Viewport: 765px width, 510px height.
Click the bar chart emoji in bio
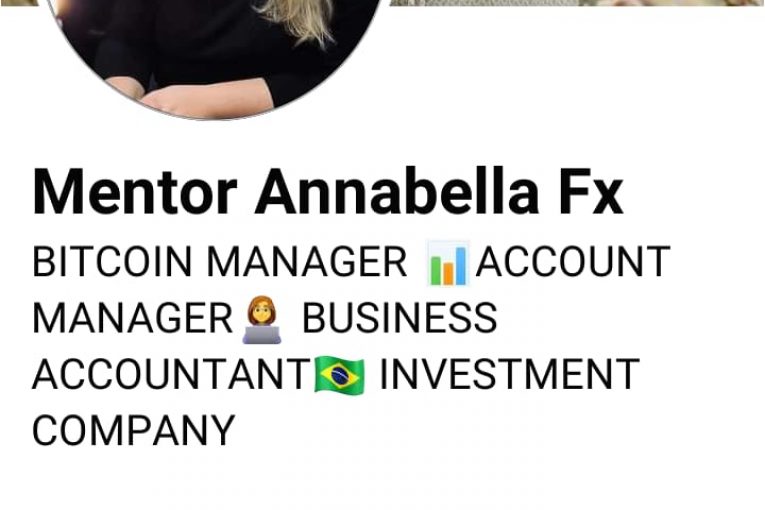[448, 263]
